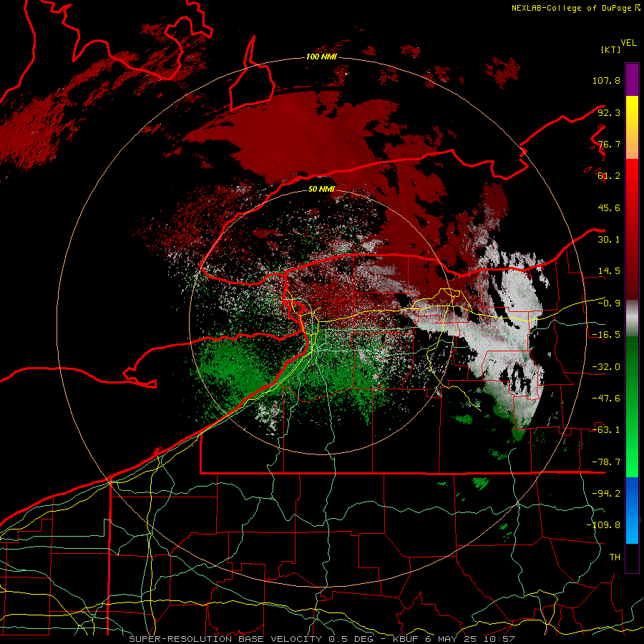Viewport: 644px width, 644px height.
Task: Select the 30.1 legend value
Action: coord(609,240)
